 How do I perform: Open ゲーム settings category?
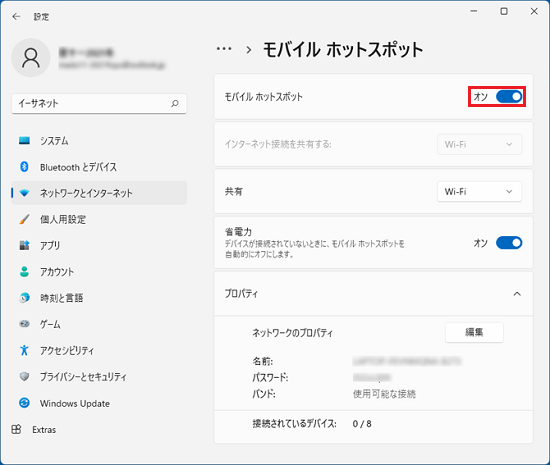click(99, 324)
